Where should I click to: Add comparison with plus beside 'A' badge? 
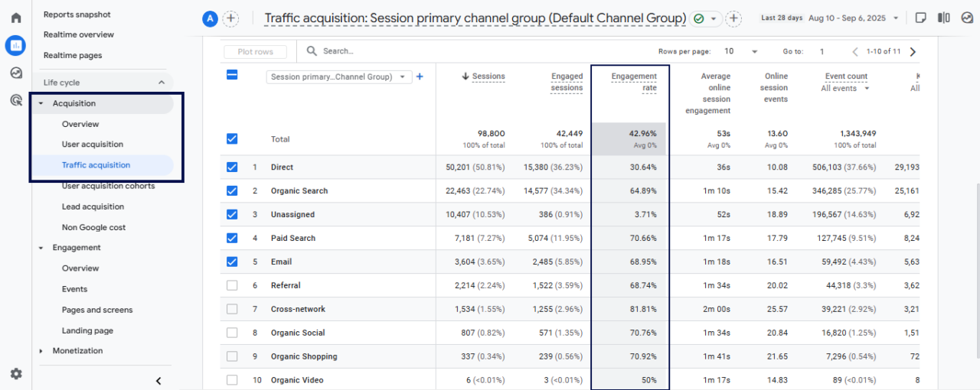[230, 18]
